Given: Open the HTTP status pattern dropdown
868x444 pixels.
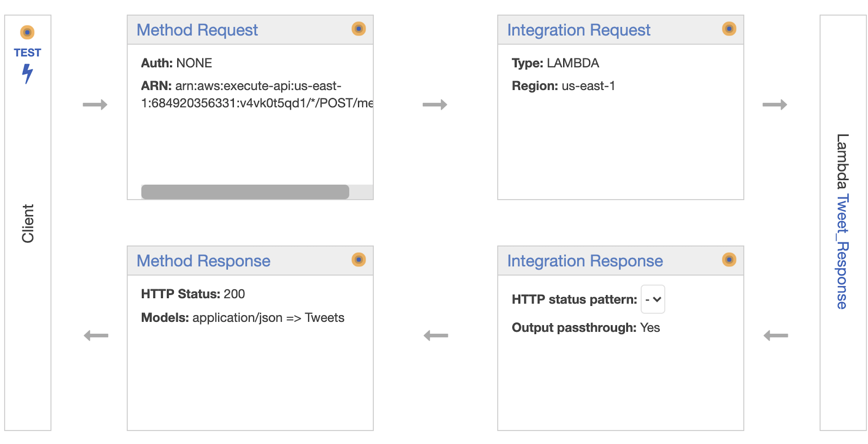Looking at the screenshot, I should pos(653,299).
